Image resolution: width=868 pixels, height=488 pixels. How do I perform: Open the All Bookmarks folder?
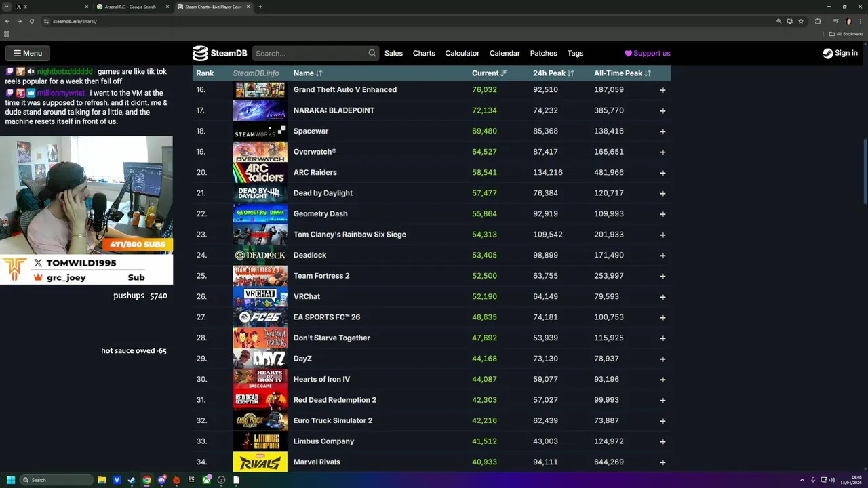pyautogui.click(x=846, y=33)
